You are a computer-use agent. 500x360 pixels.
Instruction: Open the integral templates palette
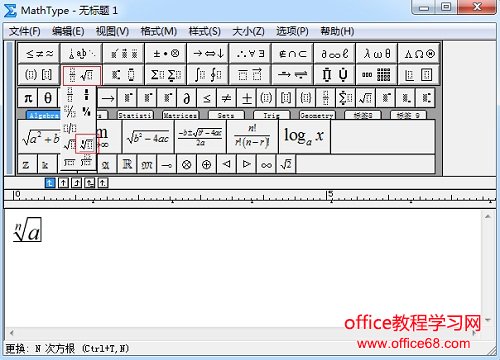coord(208,74)
